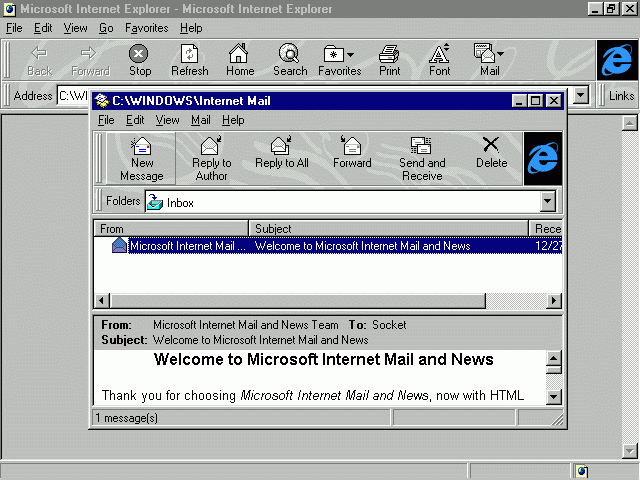The height and width of the screenshot is (480, 640).
Task: Click Internet Explorer page scroll up arrow
Action: 629,122
